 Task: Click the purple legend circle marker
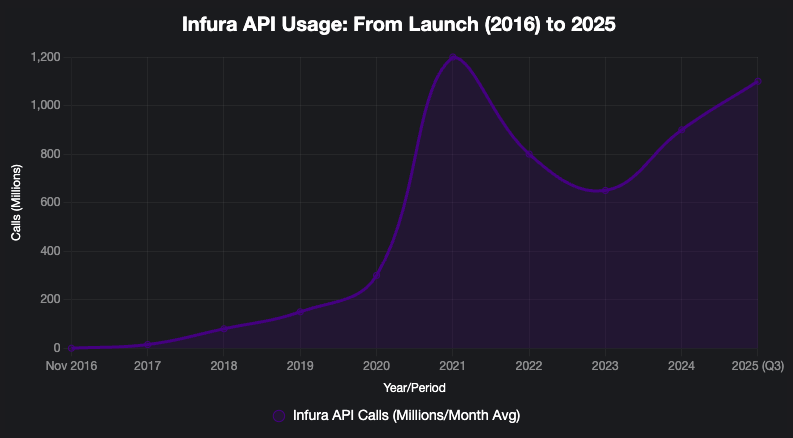[279, 416]
